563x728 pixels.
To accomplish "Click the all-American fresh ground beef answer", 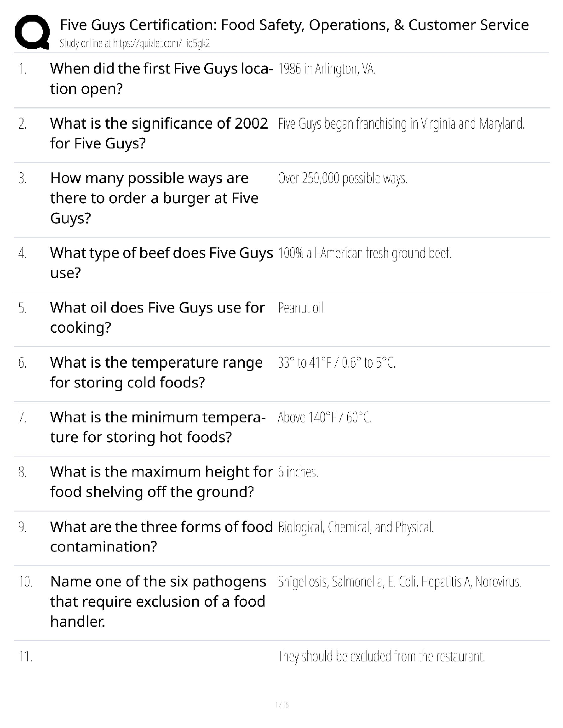I will click(x=364, y=253).
